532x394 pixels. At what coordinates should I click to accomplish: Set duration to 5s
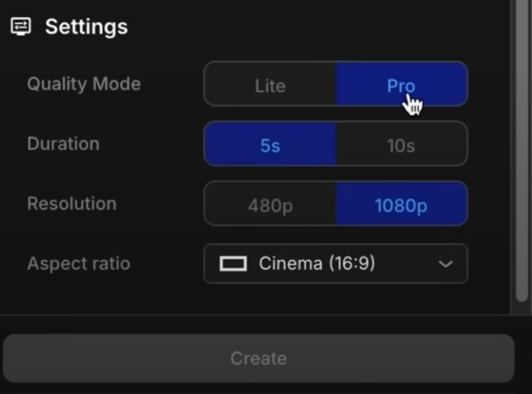coord(270,145)
